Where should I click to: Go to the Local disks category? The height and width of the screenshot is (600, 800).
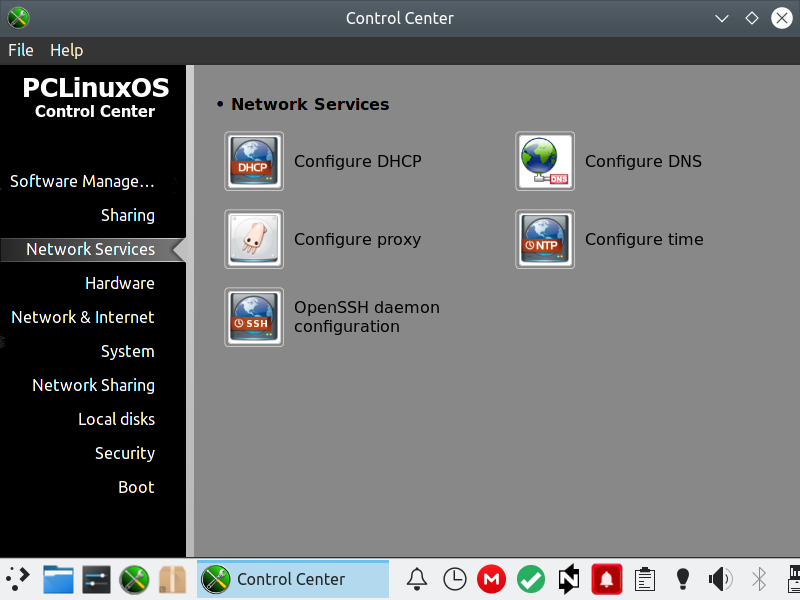116,419
